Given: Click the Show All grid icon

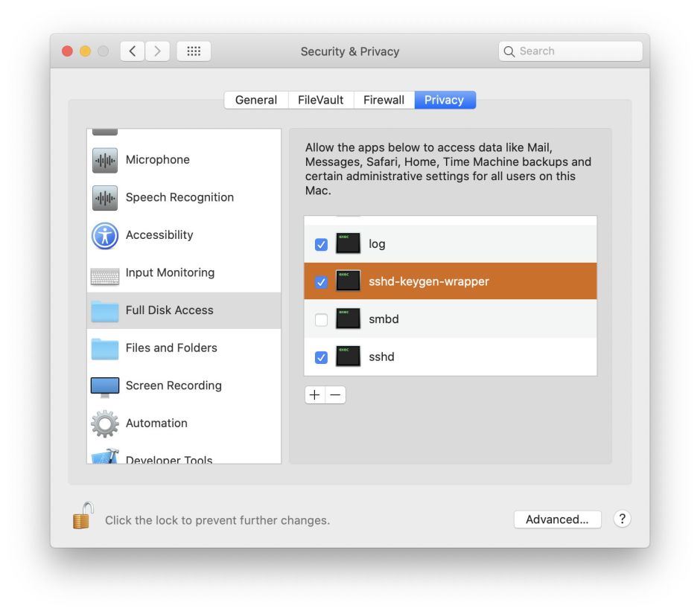Looking at the screenshot, I should coord(194,51).
